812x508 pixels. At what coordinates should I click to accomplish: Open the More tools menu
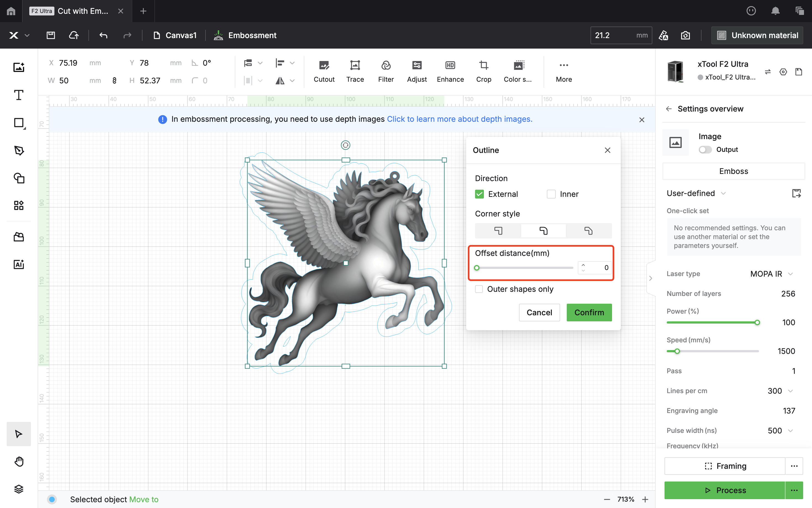pyautogui.click(x=564, y=72)
